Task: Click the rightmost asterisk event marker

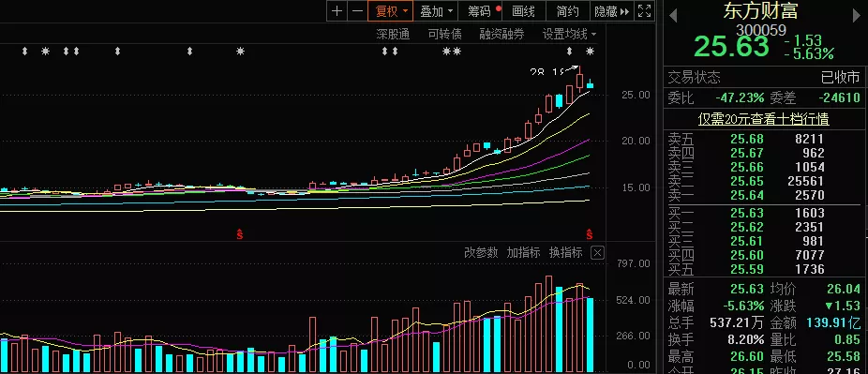Action: pyautogui.click(x=591, y=52)
